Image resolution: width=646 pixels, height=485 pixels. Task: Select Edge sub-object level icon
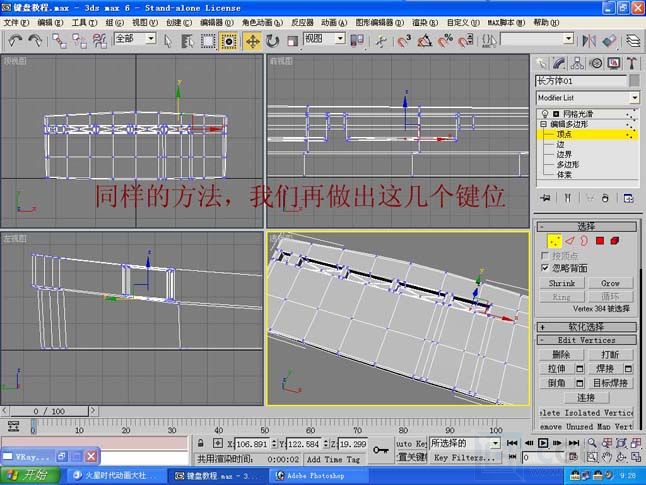570,241
